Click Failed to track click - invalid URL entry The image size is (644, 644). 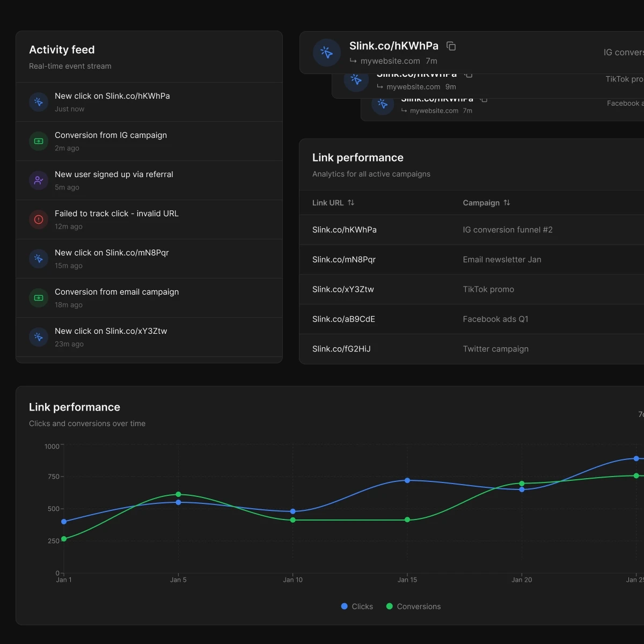pyautogui.click(x=149, y=219)
